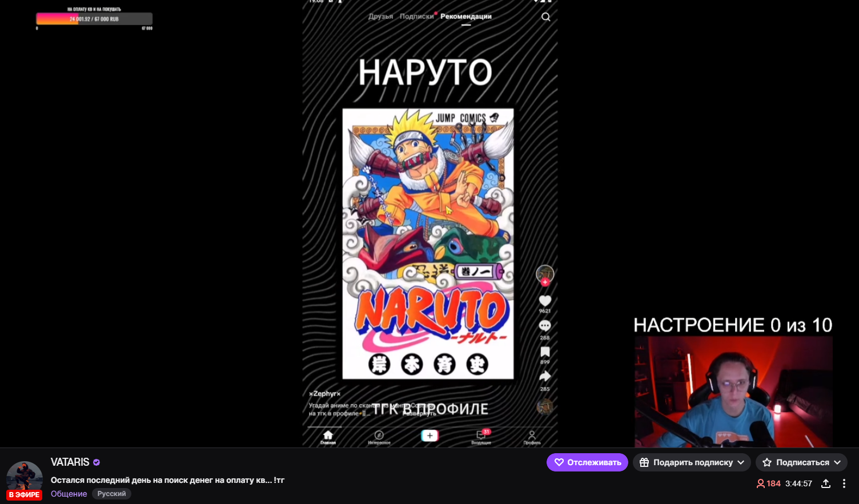Tap the TikTok create plus button
Image resolution: width=859 pixels, height=504 pixels.
click(x=429, y=436)
